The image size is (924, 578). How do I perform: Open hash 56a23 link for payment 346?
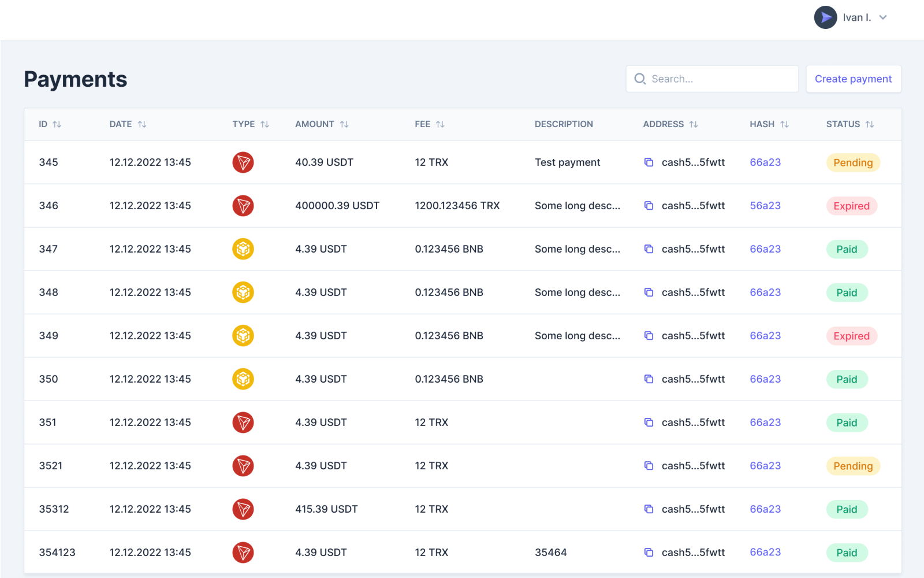pos(765,206)
